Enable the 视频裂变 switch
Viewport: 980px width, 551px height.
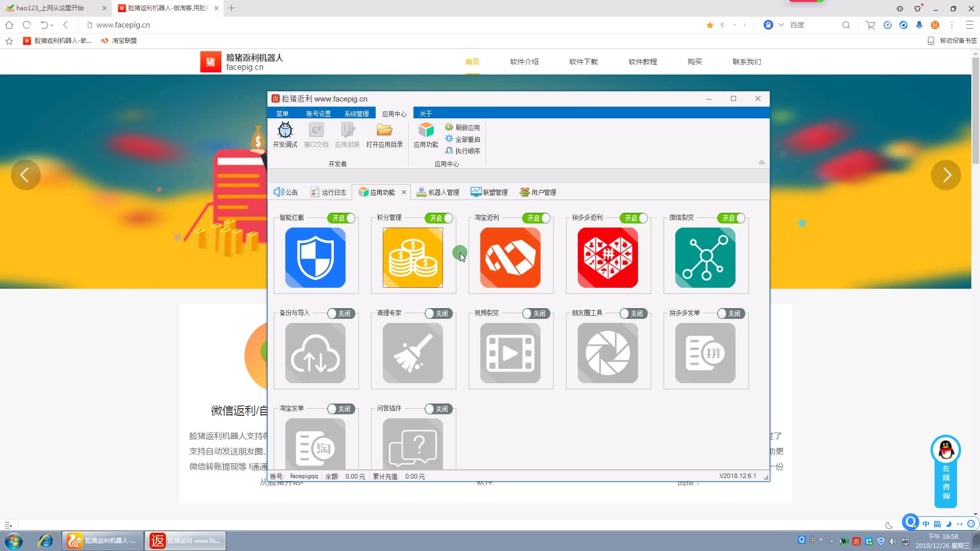tap(536, 313)
